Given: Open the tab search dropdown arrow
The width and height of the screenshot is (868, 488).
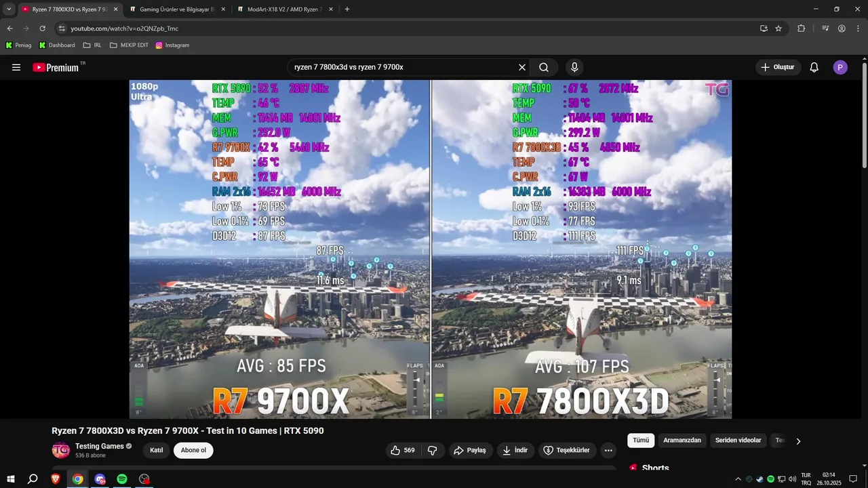Looking at the screenshot, I should click(9, 9).
